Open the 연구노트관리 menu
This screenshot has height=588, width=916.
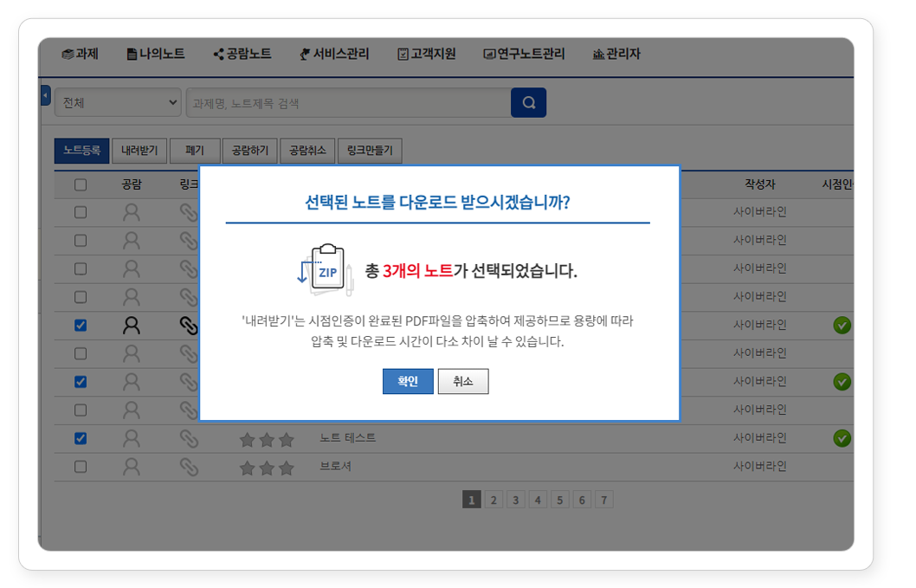[x=524, y=54]
